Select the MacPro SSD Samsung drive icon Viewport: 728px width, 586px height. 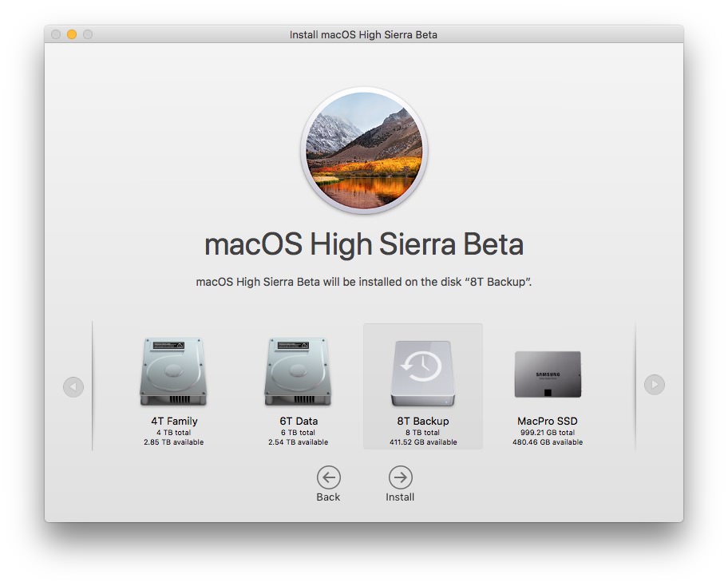548,374
